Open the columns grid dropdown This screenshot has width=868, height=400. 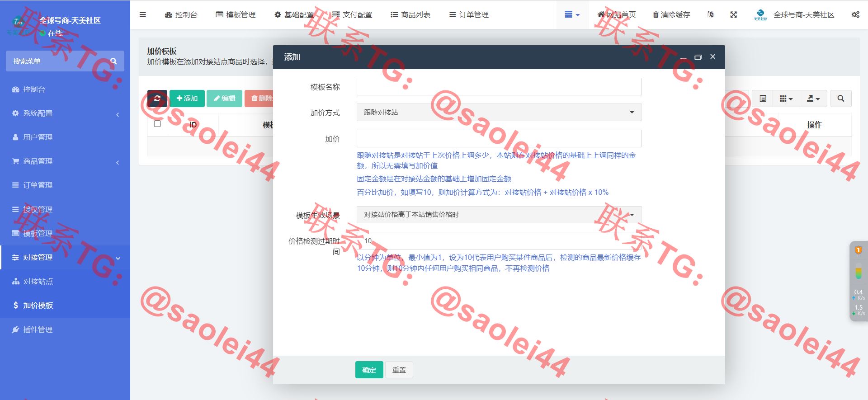tap(786, 99)
